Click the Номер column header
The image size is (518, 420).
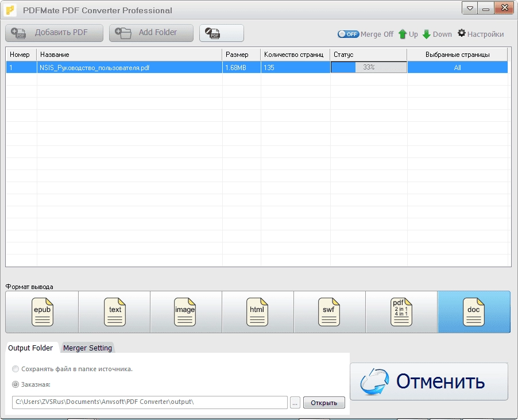point(21,55)
